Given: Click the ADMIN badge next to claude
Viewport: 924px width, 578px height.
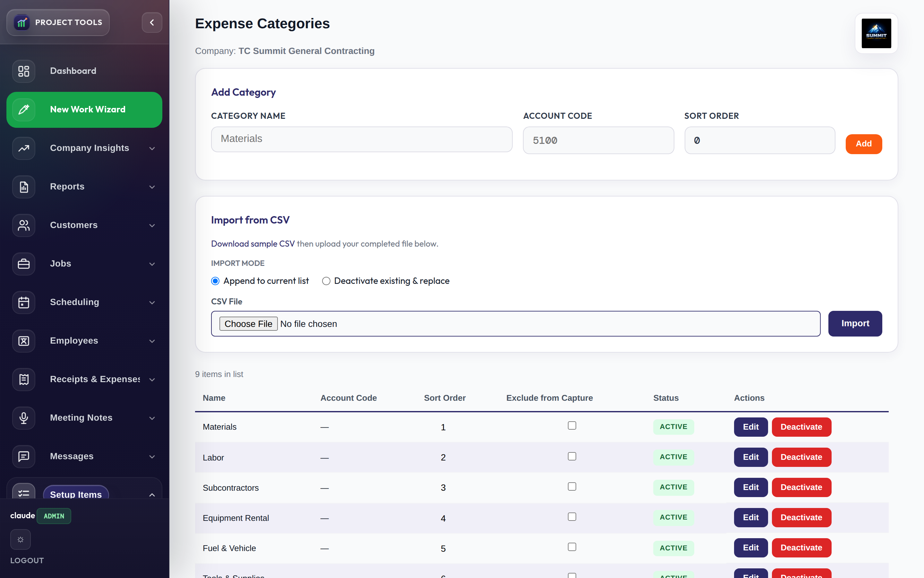Looking at the screenshot, I should coord(54,516).
